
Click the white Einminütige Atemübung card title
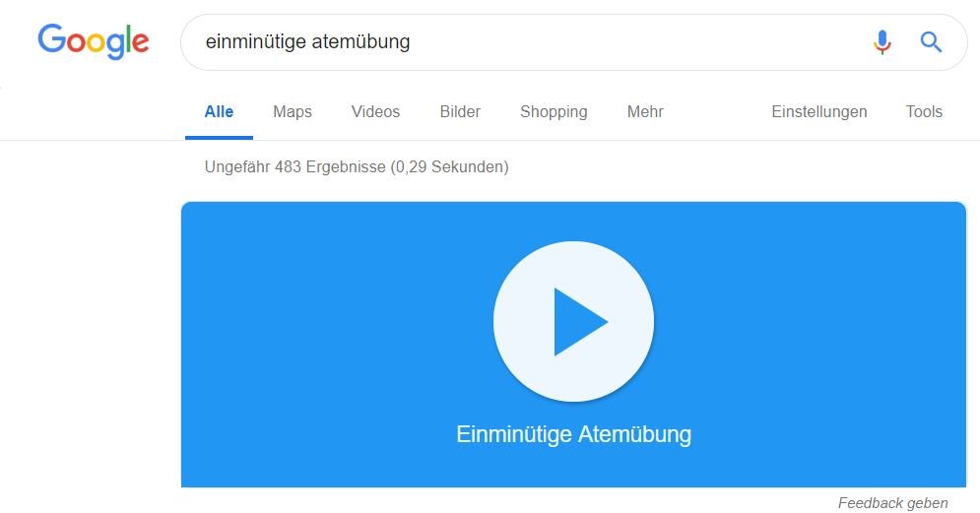tap(574, 434)
